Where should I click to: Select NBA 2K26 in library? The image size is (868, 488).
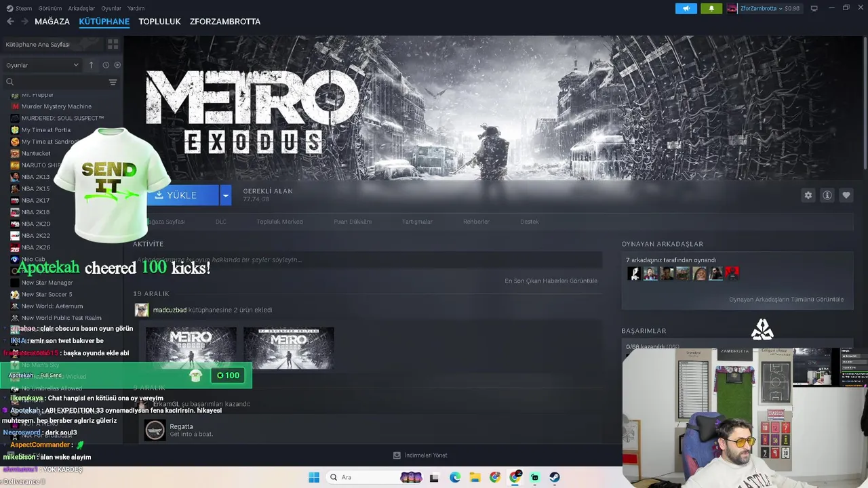click(x=35, y=247)
